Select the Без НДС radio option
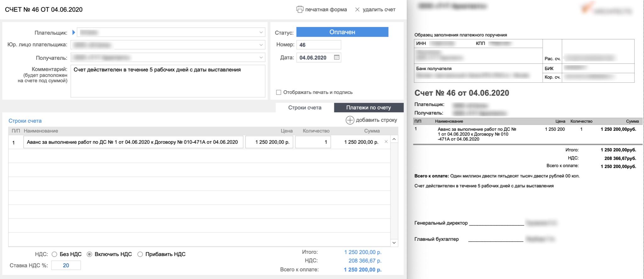This screenshot has width=644, height=279. coord(54,254)
